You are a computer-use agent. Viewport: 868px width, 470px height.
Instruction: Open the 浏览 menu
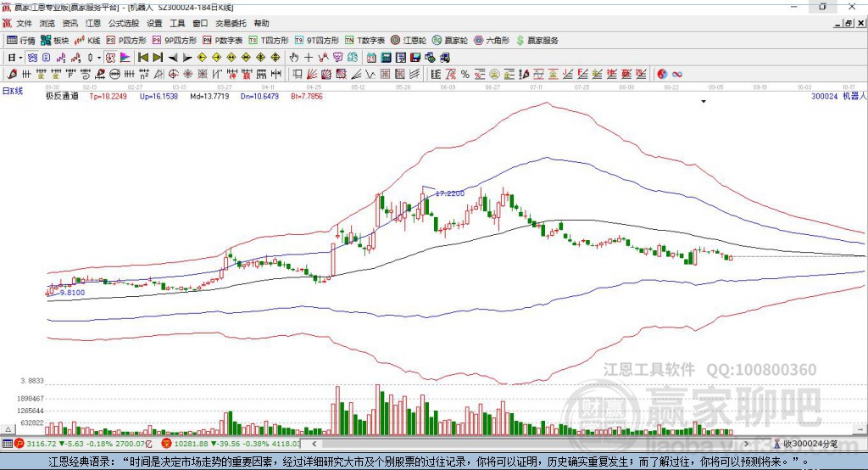47,23
